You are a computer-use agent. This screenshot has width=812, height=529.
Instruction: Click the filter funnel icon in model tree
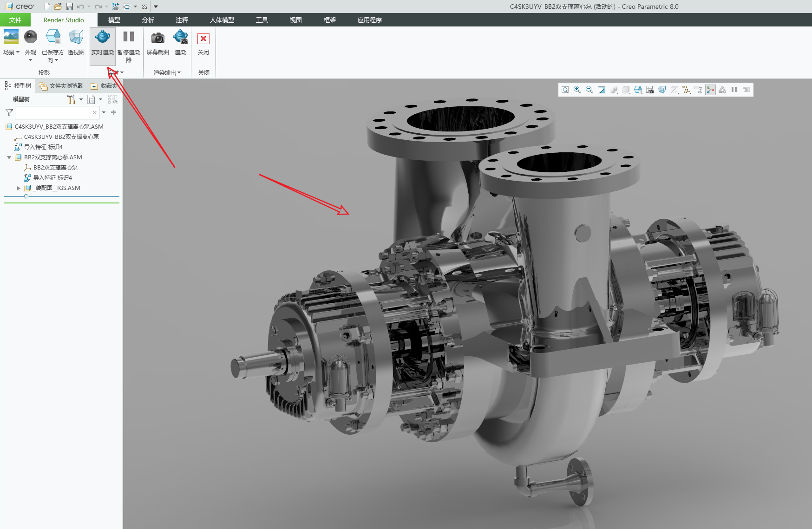tap(9, 112)
